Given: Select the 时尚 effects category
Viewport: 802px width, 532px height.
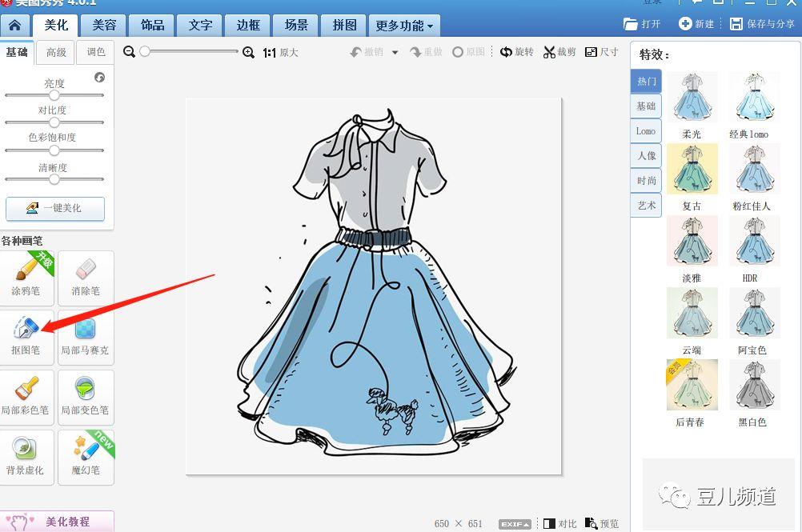Looking at the screenshot, I should 647,181.
